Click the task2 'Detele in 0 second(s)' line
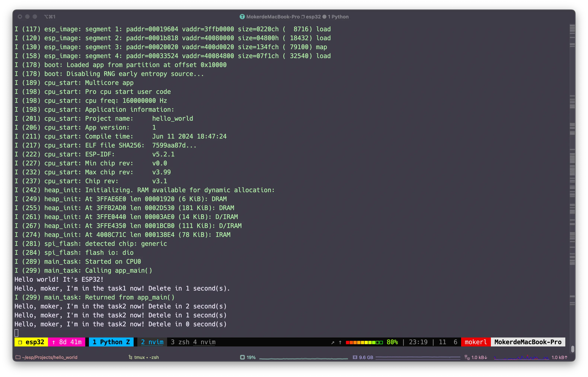588x377 pixels. click(121, 324)
